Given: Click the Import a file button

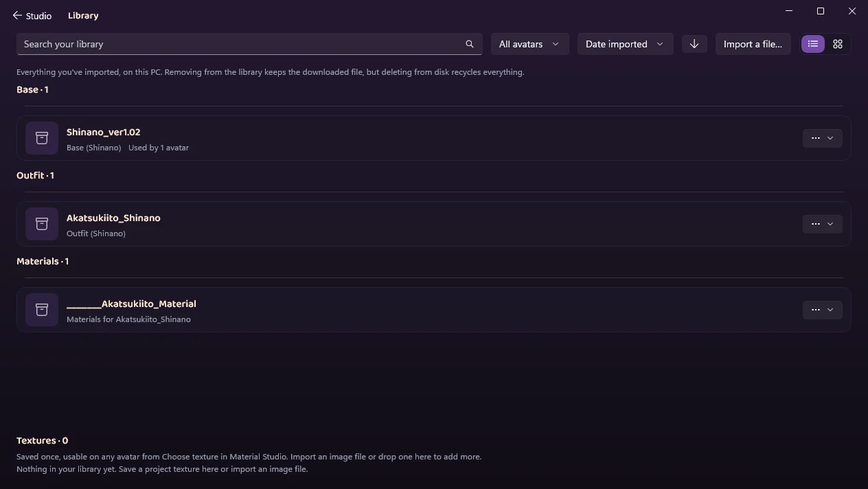Looking at the screenshot, I should point(753,44).
